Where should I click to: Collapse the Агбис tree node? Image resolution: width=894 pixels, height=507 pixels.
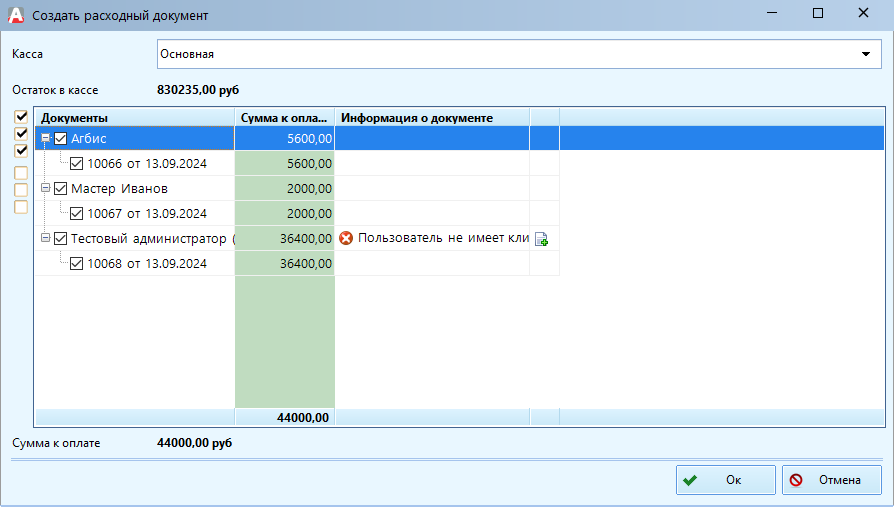click(46, 139)
